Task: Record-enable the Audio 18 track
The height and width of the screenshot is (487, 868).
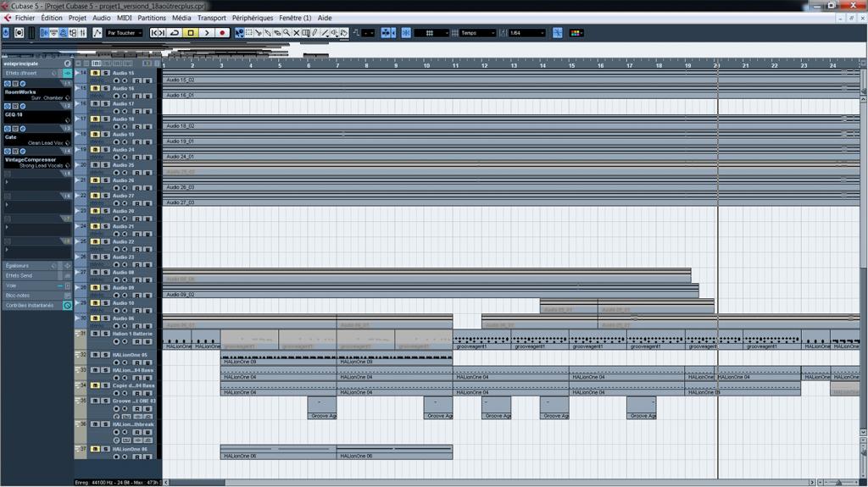Action: tap(116, 127)
